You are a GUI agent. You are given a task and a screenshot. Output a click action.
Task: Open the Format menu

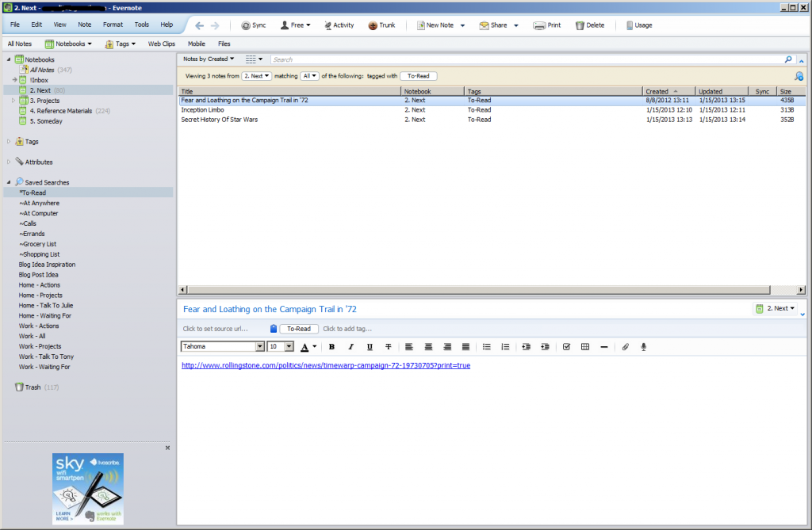[x=113, y=25]
